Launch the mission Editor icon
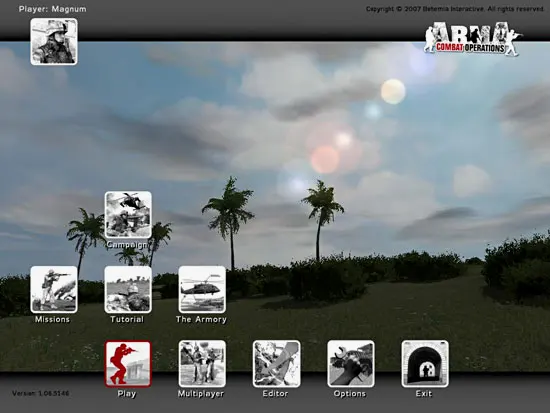 pyautogui.click(x=276, y=364)
